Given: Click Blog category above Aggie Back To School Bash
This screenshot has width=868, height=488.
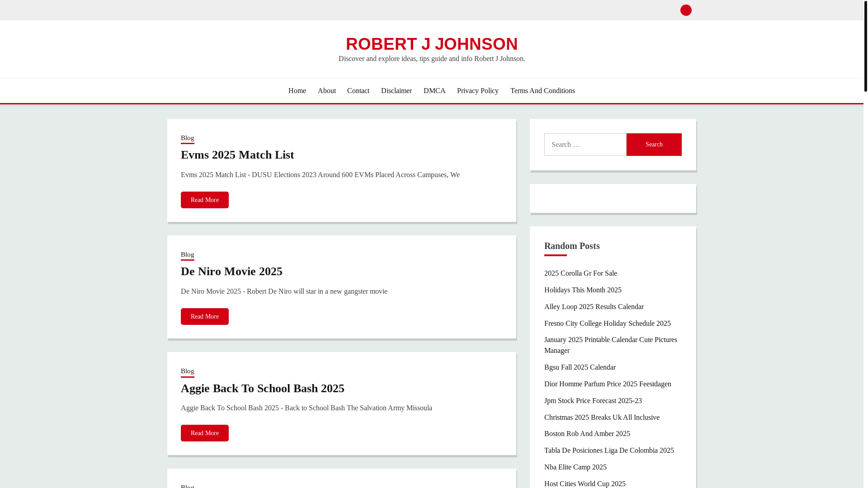Looking at the screenshot, I should [187, 371].
